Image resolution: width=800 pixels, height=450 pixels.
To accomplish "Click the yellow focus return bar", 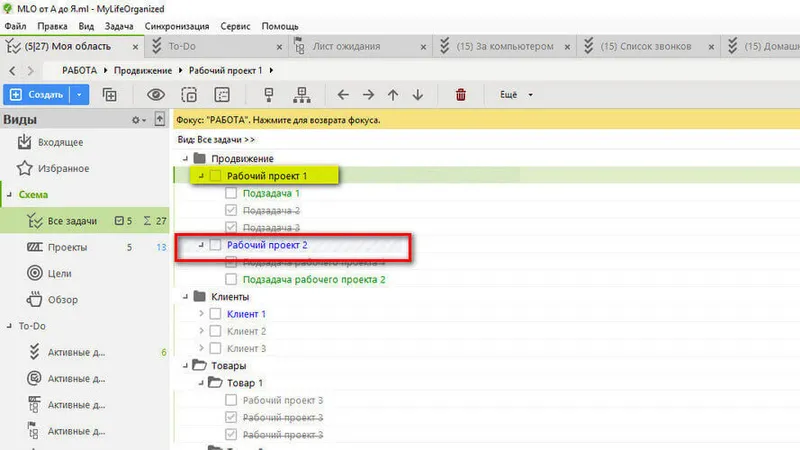I will tap(486, 120).
